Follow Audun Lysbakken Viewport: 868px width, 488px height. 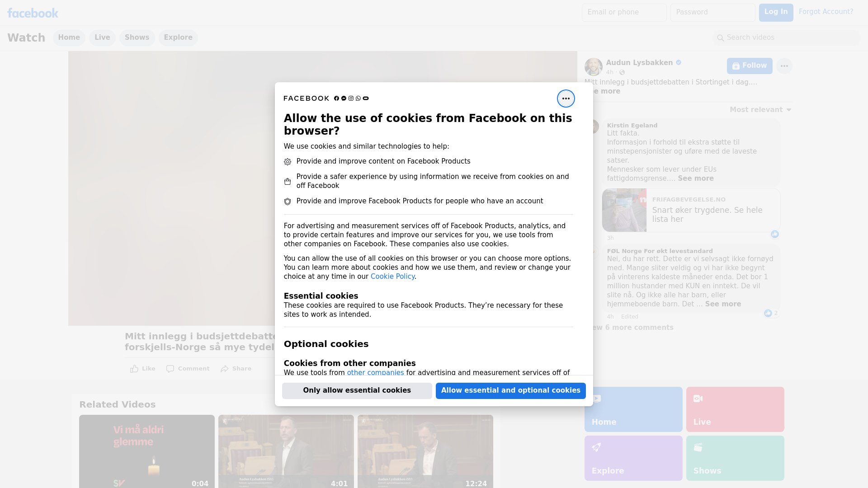coord(749,66)
